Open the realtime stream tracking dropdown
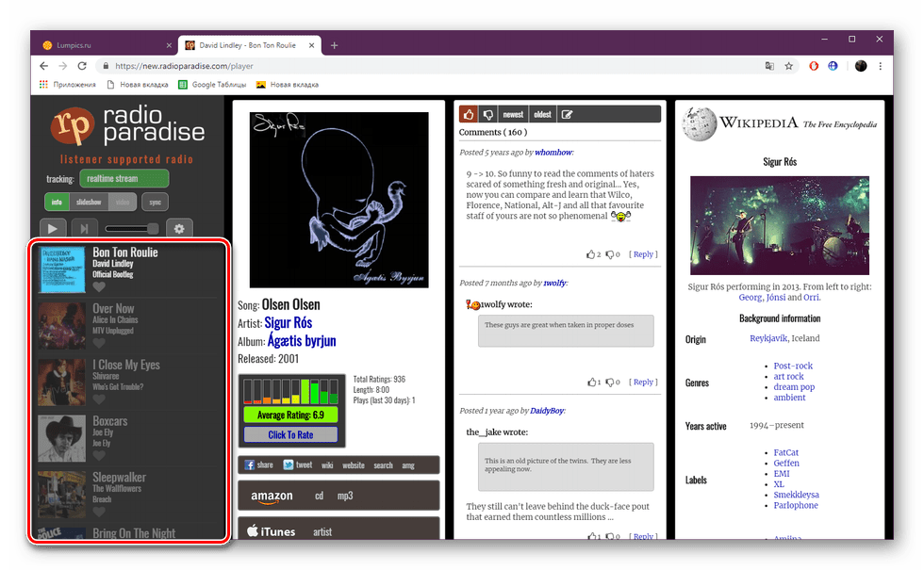Viewport: 924px width, 570px height. (x=124, y=178)
